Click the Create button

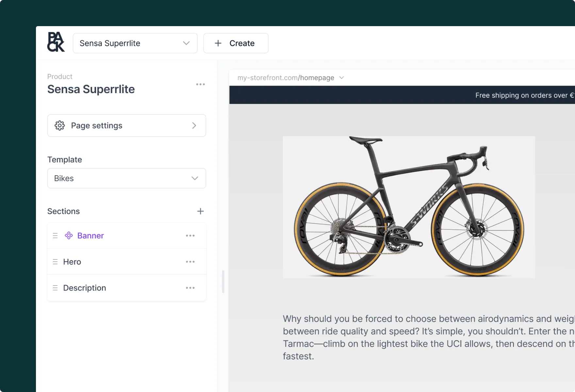pos(236,43)
